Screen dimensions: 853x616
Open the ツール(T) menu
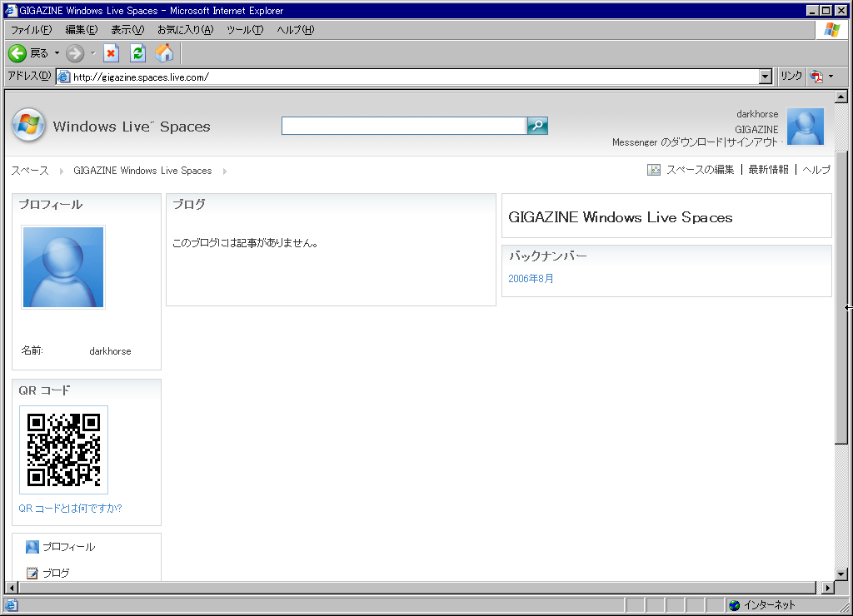coord(245,30)
